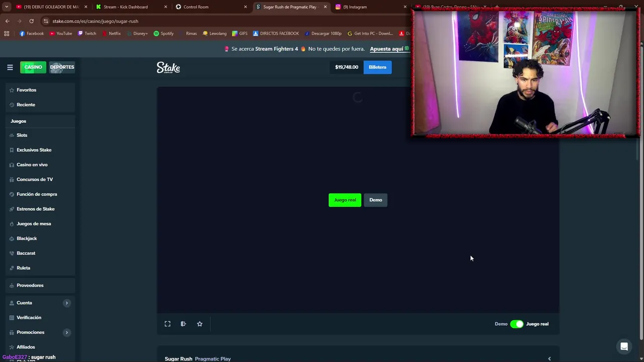644x362 pixels.
Task: Open Estrenos de Stake category
Action: (40, 209)
